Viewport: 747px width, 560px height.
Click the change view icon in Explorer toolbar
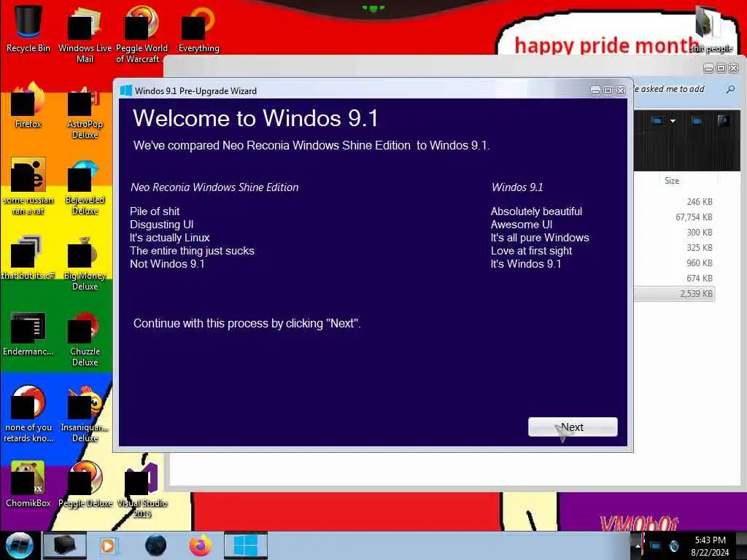[x=657, y=121]
